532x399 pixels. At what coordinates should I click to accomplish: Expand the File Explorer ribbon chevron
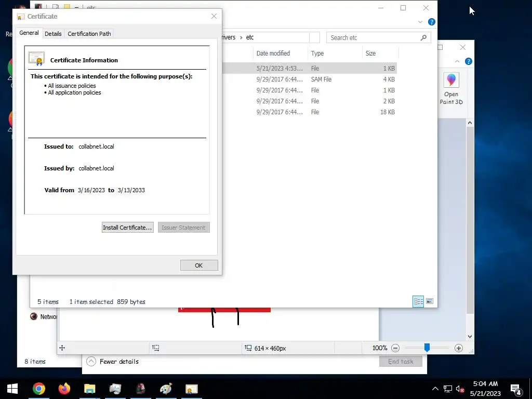420,22
